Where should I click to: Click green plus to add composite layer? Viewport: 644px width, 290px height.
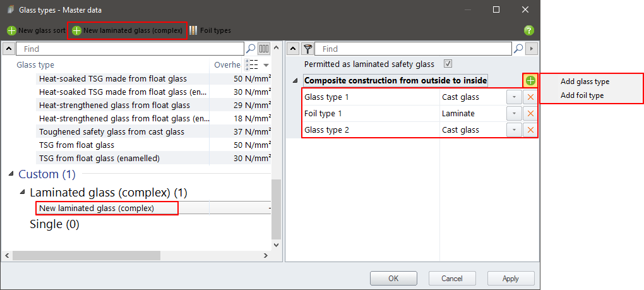[x=530, y=81]
